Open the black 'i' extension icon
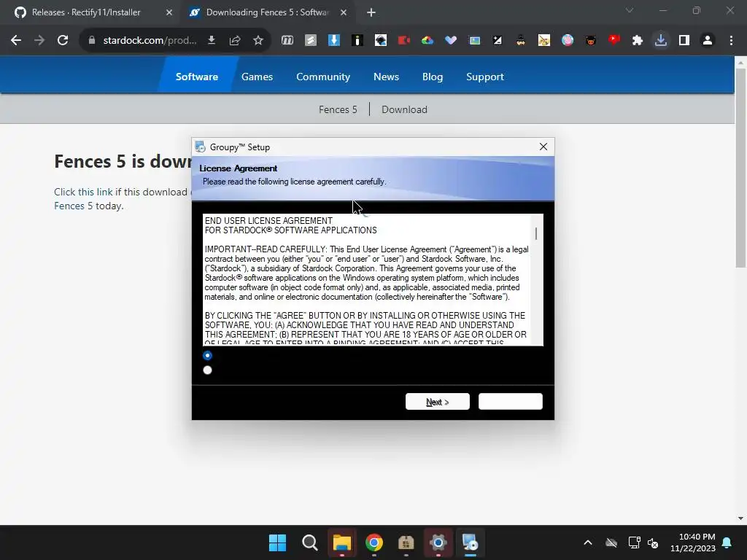The height and width of the screenshot is (560, 747). pos(357,41)
